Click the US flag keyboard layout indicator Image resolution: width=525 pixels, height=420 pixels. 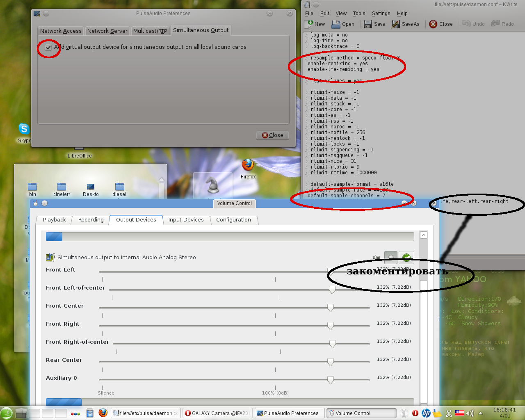click(x=459, y=413)
